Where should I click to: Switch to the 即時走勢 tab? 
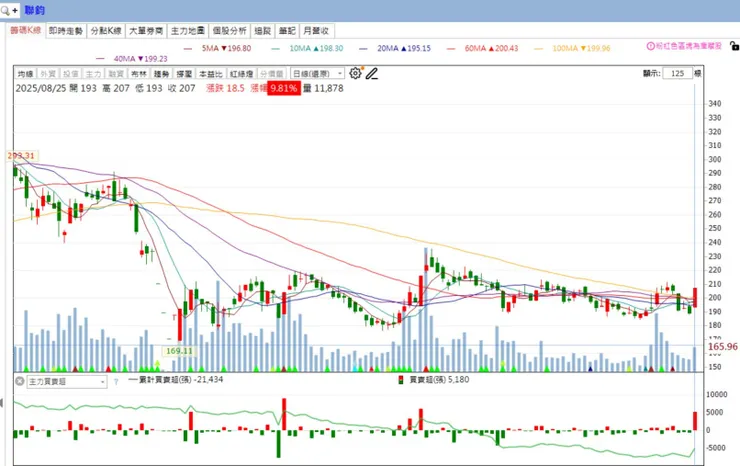pos(66,31)
